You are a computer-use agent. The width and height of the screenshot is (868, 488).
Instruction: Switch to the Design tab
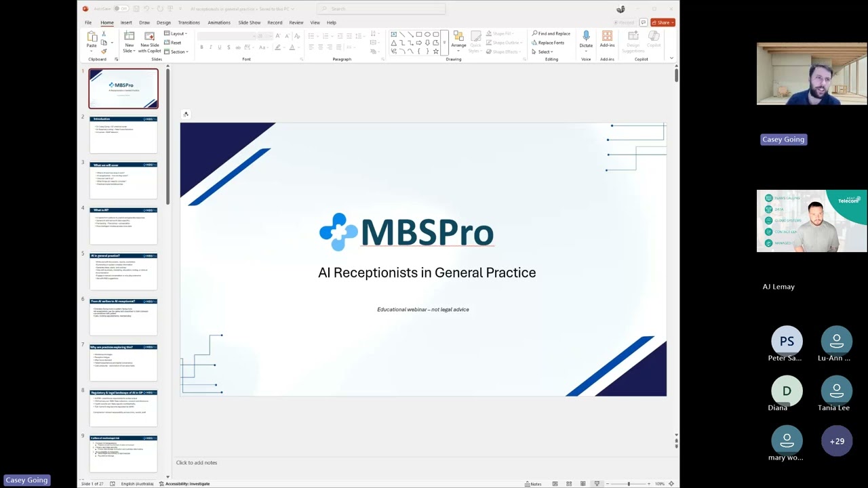[163, 22]
